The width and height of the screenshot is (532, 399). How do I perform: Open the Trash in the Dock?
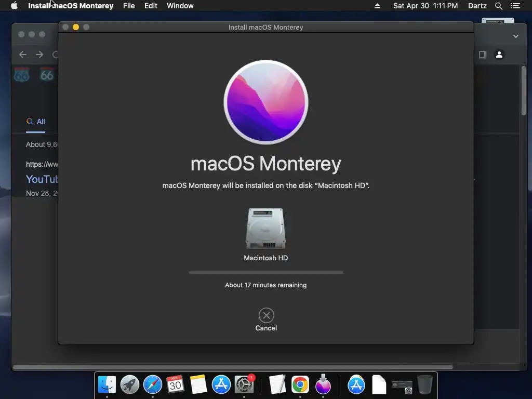pos(425,384)
